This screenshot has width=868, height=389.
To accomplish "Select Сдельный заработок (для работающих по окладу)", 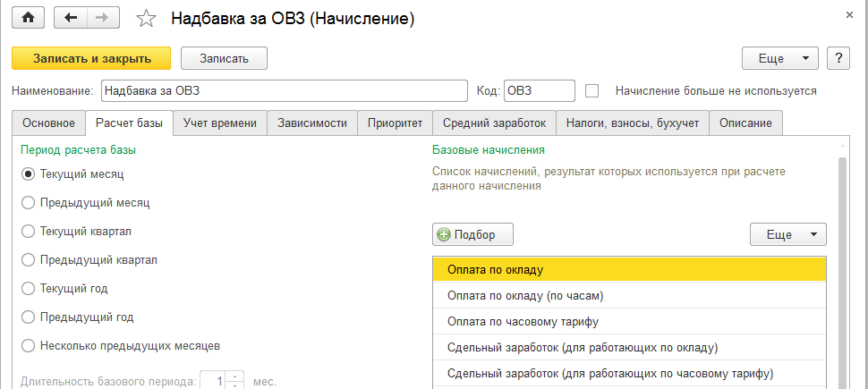I will click(x=629, y=348).
